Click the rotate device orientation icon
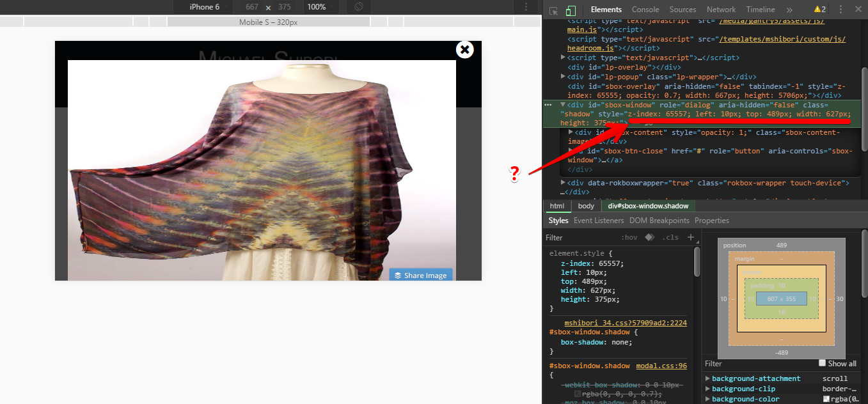The image size is (868, 404). point(359,7)
